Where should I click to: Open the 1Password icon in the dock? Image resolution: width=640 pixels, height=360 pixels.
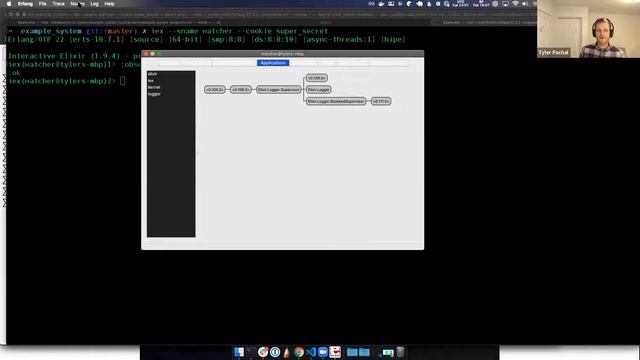tap(275, 352)
